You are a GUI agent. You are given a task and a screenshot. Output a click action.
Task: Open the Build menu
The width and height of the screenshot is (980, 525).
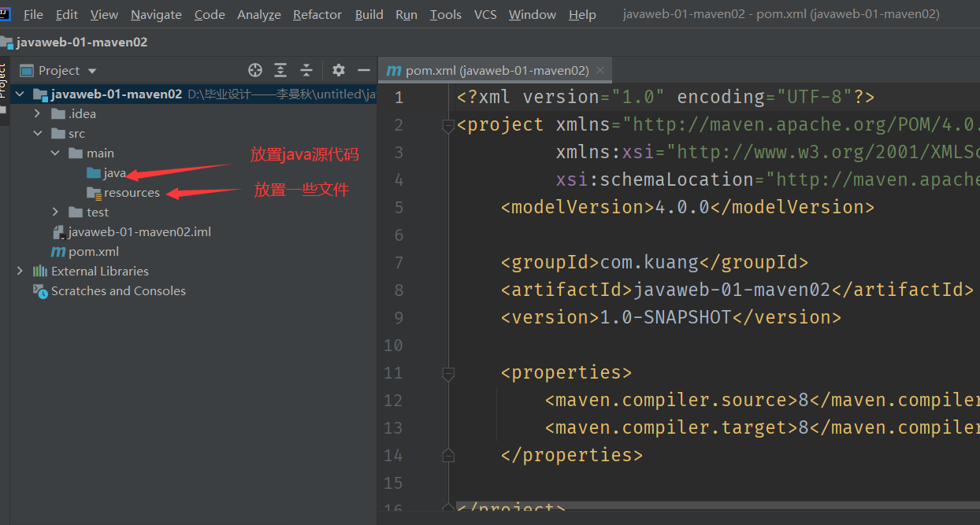[369, 14]
